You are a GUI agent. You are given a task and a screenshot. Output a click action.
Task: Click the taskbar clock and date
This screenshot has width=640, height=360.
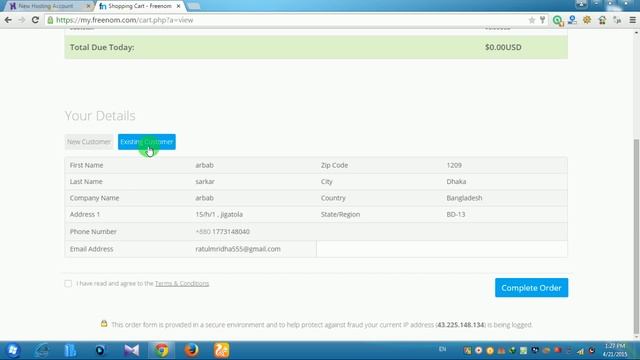(x=614, y=350)
